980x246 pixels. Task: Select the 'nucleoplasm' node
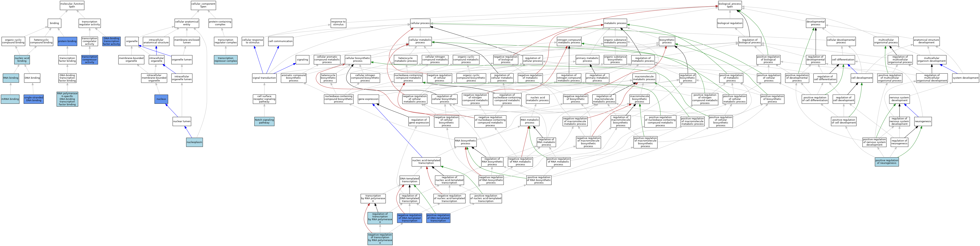click(x=194, y=142)
